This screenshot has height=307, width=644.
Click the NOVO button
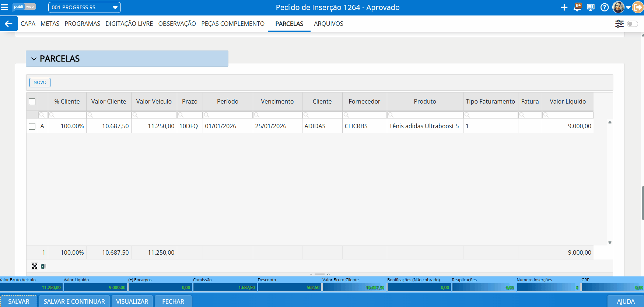click(x=40, y=83)
